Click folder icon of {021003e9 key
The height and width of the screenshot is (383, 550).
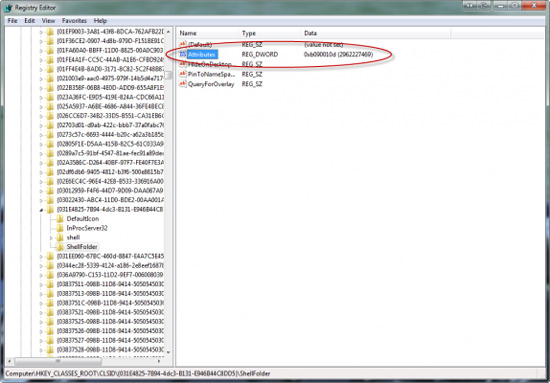click(50, 79)
